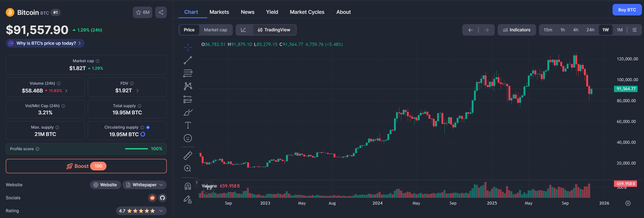
Task: Open the share icon next to watchlist
Action: coord(161,12)
